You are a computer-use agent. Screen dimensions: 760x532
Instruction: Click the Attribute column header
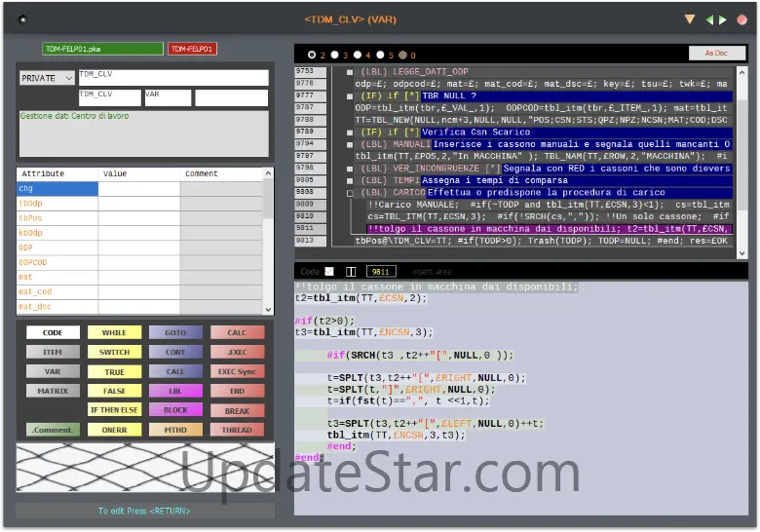57,173
